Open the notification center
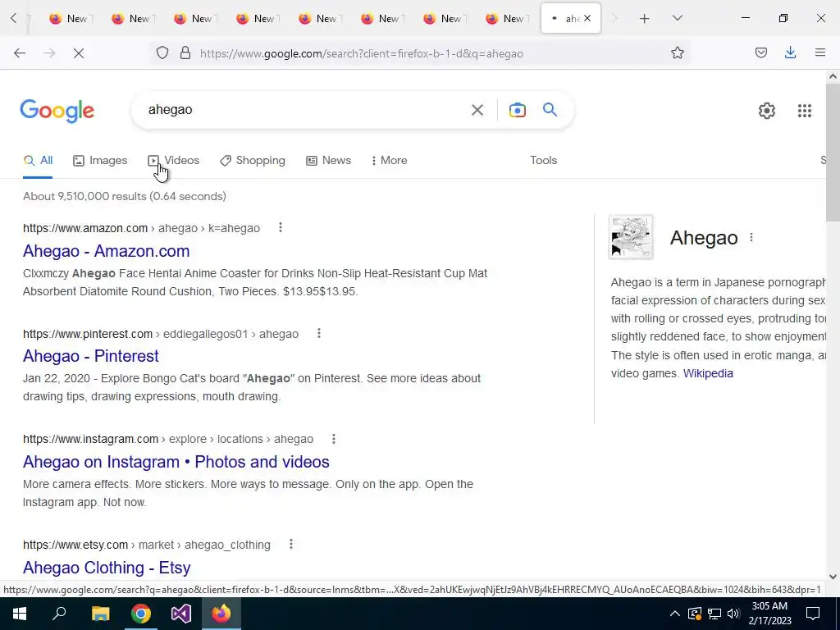This screenshot has width=840, height=630. click(x=813, y=614)
